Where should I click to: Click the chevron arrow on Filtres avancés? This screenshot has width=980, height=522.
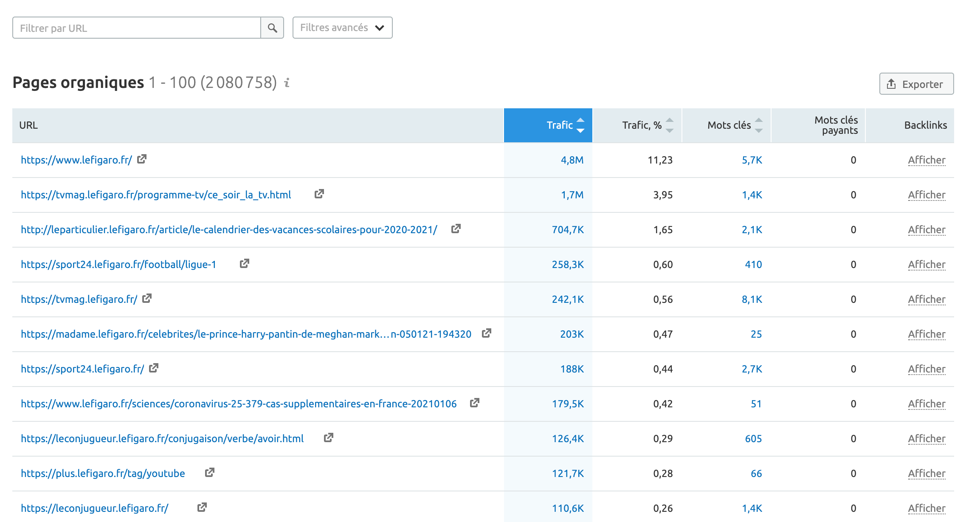pyautogui.click(x=379, y=28)
